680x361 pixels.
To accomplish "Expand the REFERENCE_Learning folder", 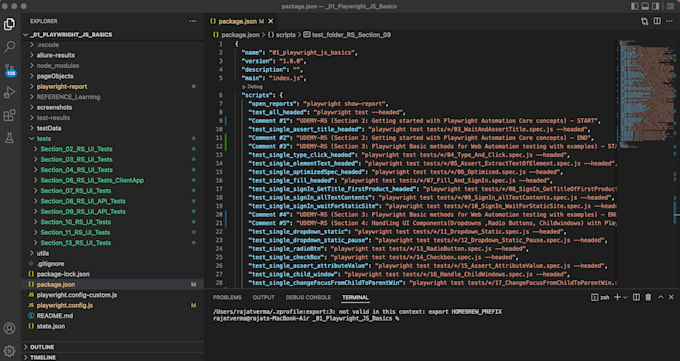I will (69, 97).
